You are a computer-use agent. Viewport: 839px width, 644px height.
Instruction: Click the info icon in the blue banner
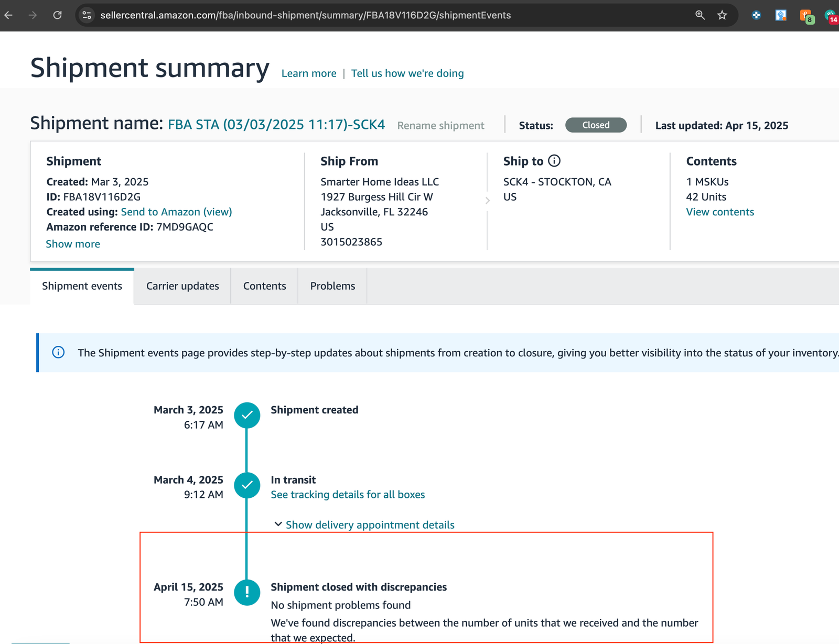coord(58,352)
